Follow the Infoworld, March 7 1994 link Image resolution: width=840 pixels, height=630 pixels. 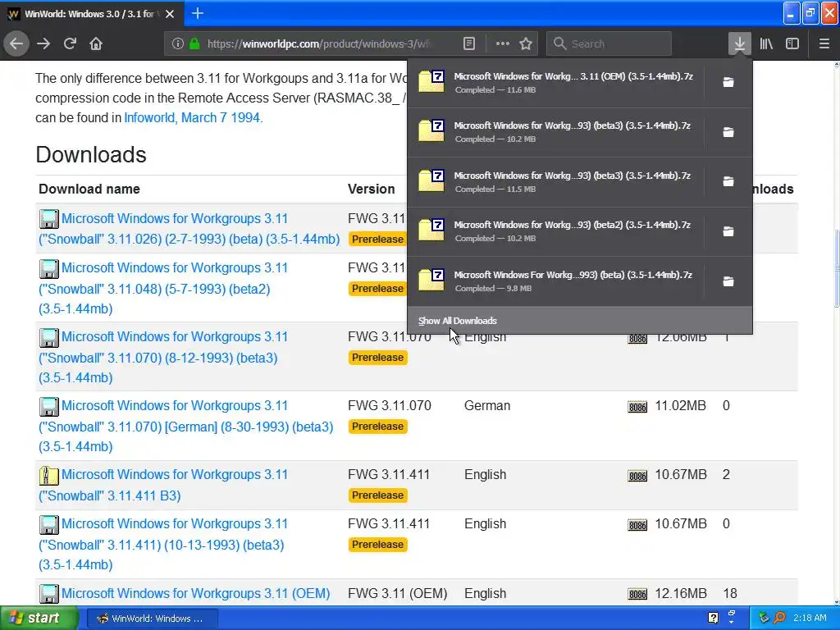click(192, 117)
